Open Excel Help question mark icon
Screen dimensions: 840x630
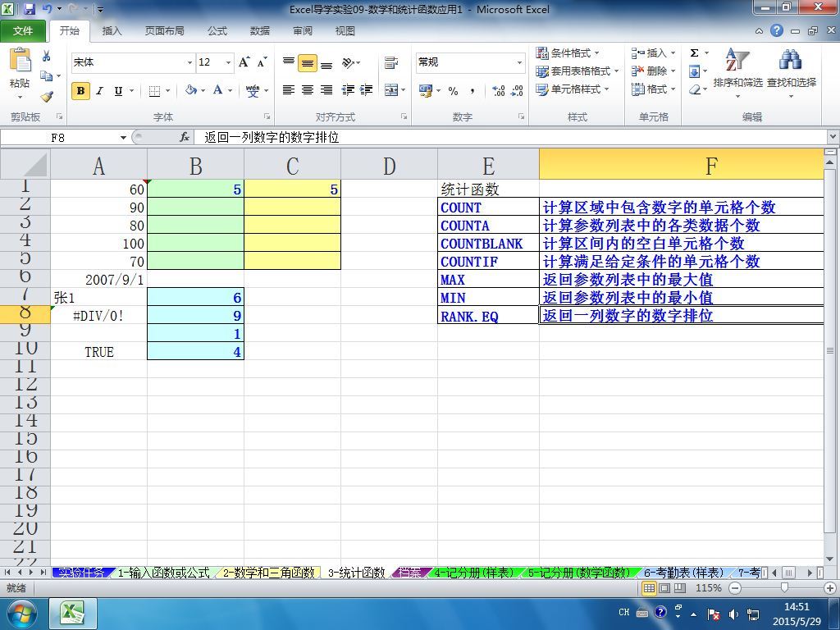(x=777, y=30)
